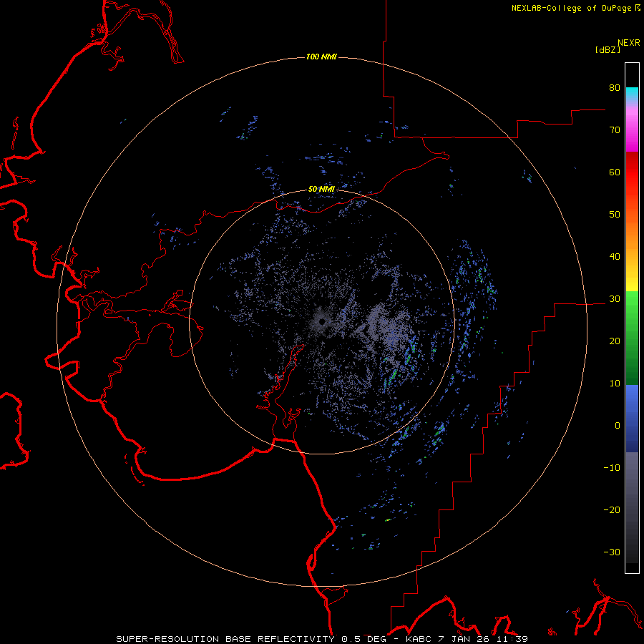Click the 100 NMI range ring label

pyautogui.click(x=321, y=57)
